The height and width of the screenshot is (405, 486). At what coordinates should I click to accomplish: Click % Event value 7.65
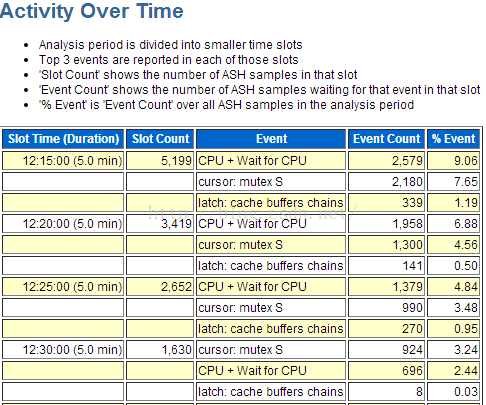[x=466, y=182]
